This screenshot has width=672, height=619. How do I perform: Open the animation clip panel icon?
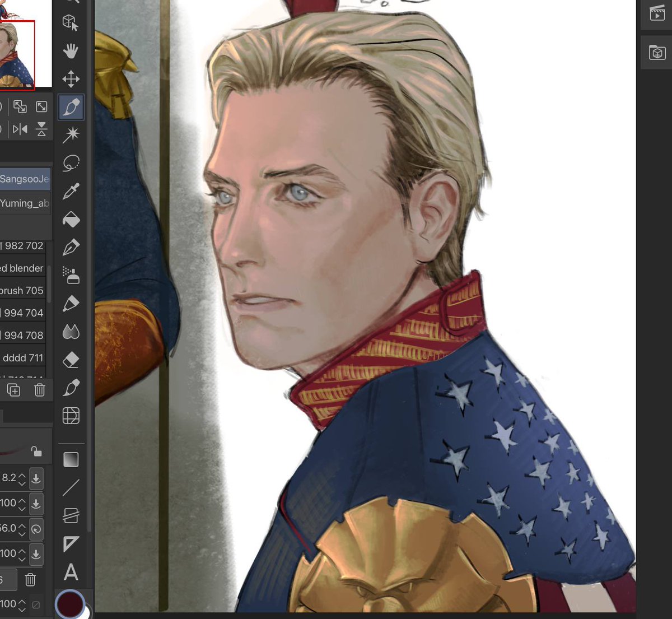point(657,13)
